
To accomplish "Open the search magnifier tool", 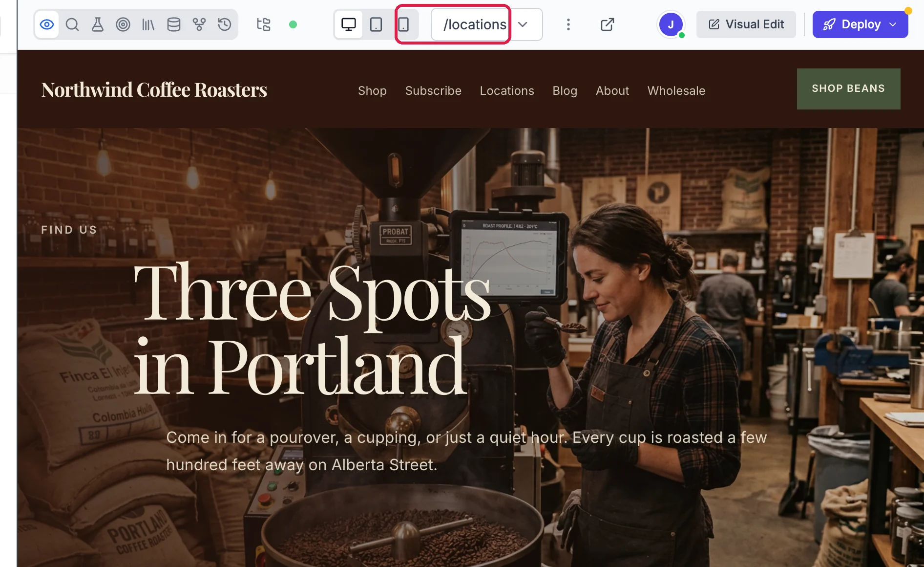I will 72,24.
